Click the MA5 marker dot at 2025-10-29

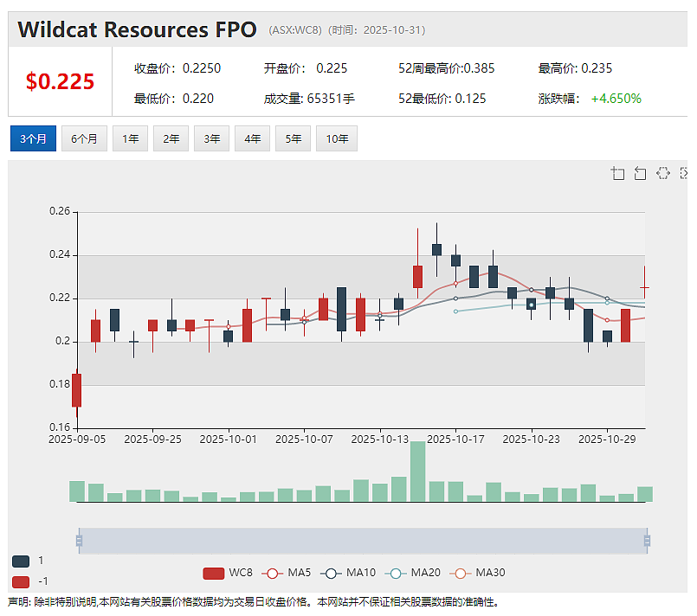(x=607, y=320)
